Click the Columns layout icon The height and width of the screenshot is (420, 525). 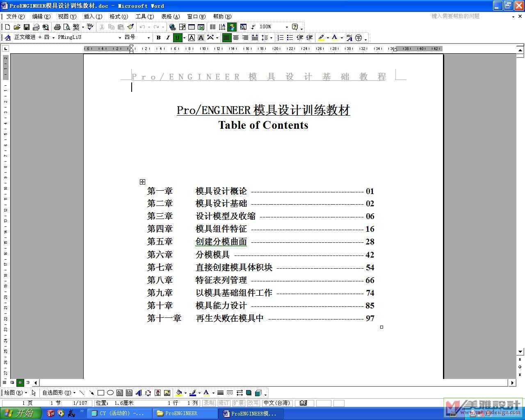tap(212, 27)
